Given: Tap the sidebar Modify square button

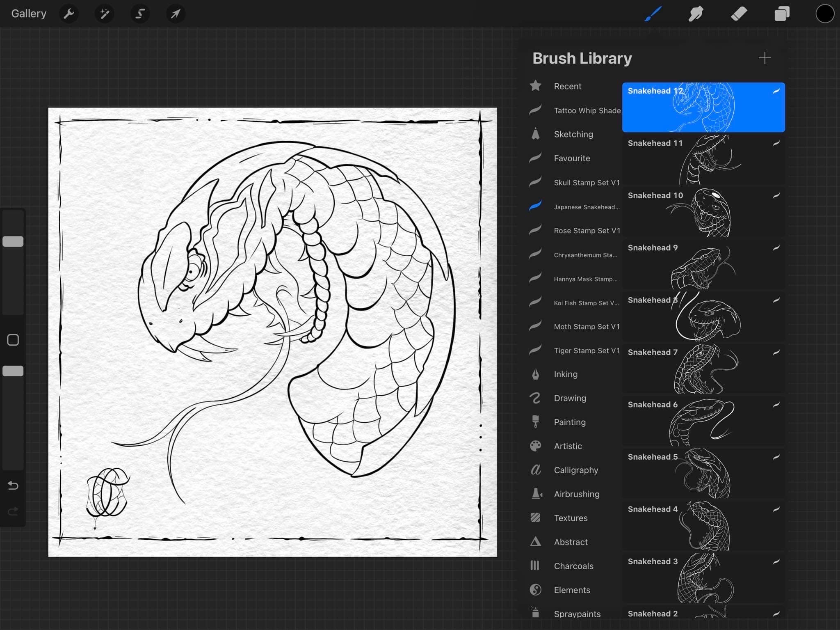Looking at the screenshot, I should [13, 339].
